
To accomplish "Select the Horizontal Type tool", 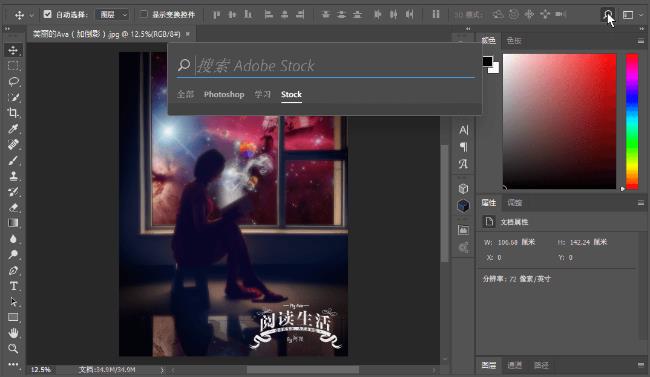I will click(13, 286).
